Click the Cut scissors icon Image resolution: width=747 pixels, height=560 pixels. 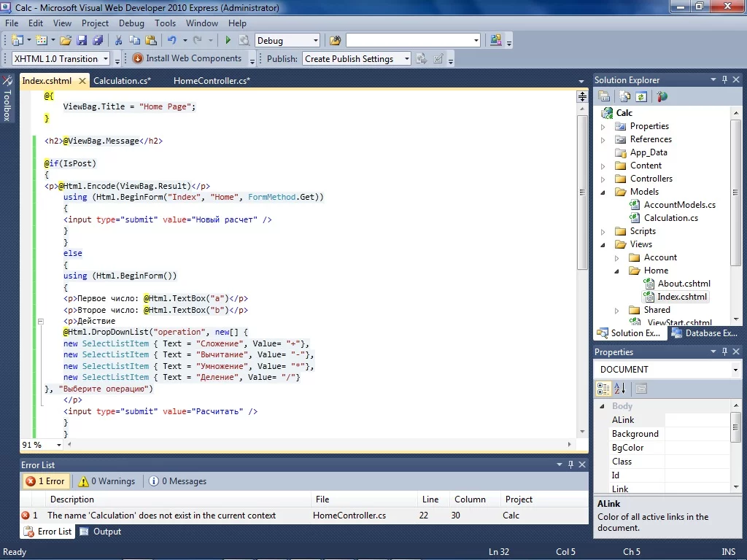pyautogui.click(x=118, y=41)
